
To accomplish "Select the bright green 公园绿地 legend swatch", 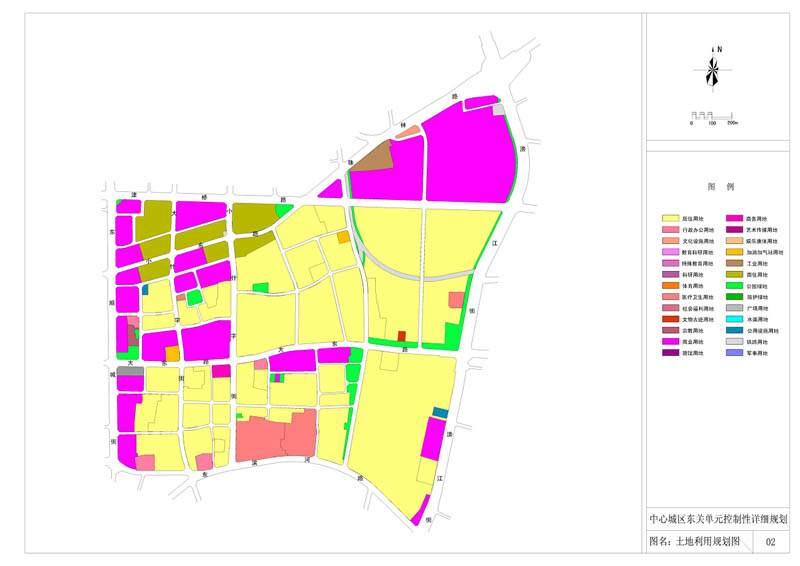I will pos(735,286).
